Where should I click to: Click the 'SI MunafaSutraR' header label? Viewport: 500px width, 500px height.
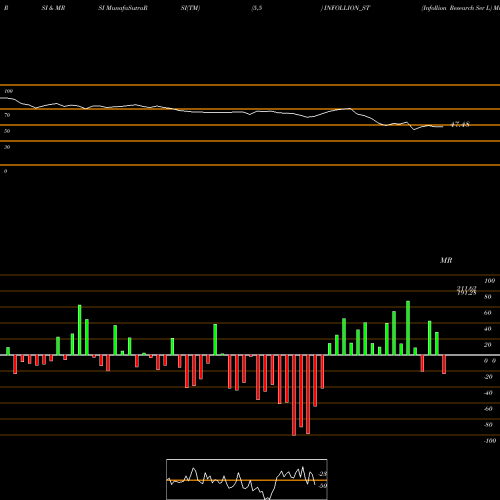click(123, 8)
